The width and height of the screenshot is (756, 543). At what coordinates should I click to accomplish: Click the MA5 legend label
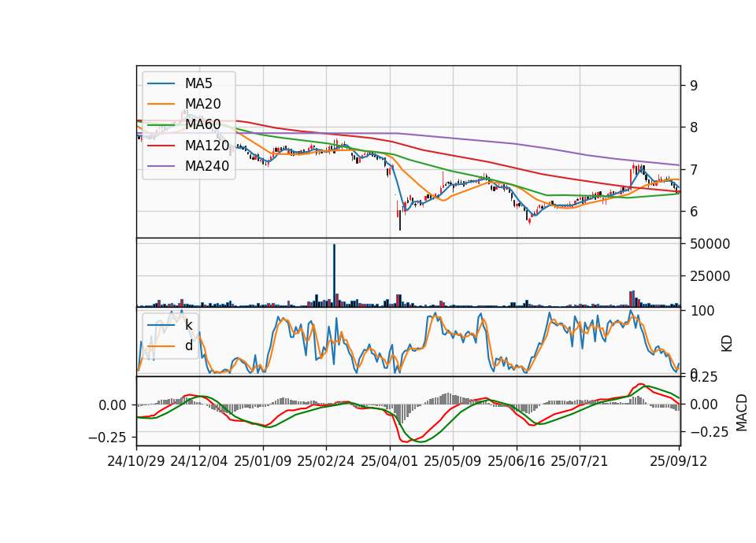click(x=198, y=83)
